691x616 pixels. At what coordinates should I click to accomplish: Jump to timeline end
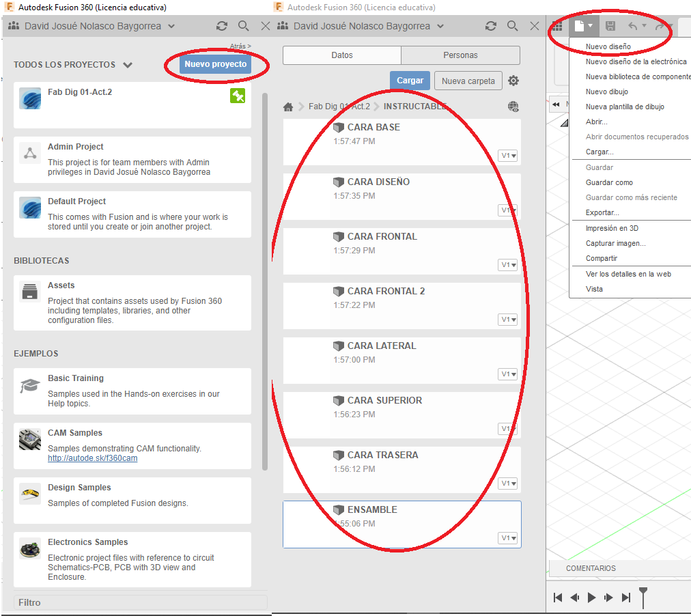pyautogui.click(x=625, y=598)
